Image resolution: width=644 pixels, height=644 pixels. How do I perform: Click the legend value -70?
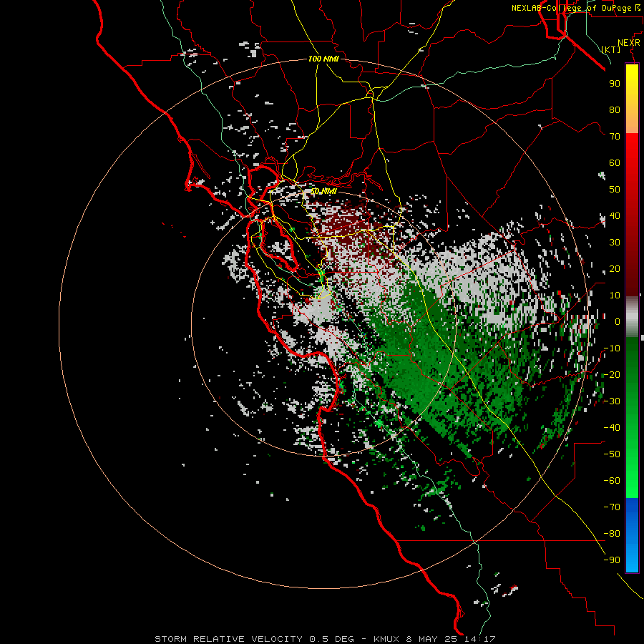click(612, 507)
